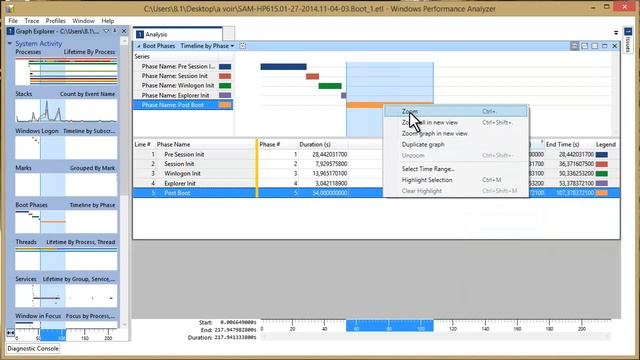Open the analysis tab list dropdown arrow
Image resolution: width=640 pixels, height=360 pixels.
(x=616, y=33)
